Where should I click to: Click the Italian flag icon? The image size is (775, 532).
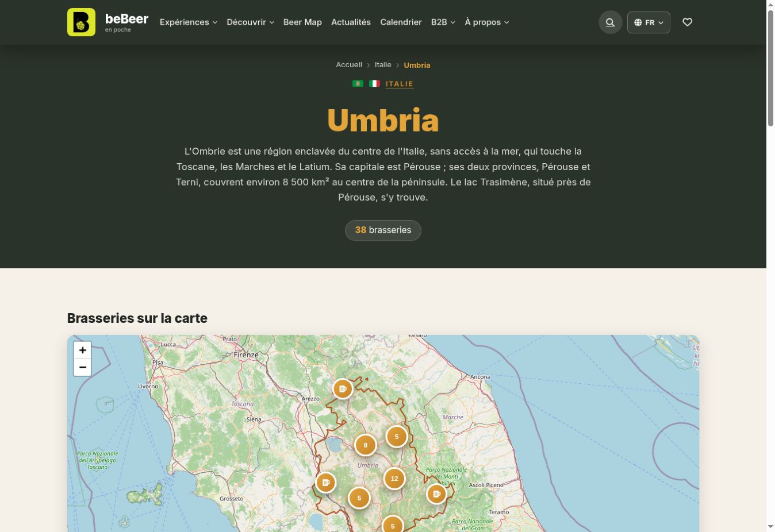[374, 83]
